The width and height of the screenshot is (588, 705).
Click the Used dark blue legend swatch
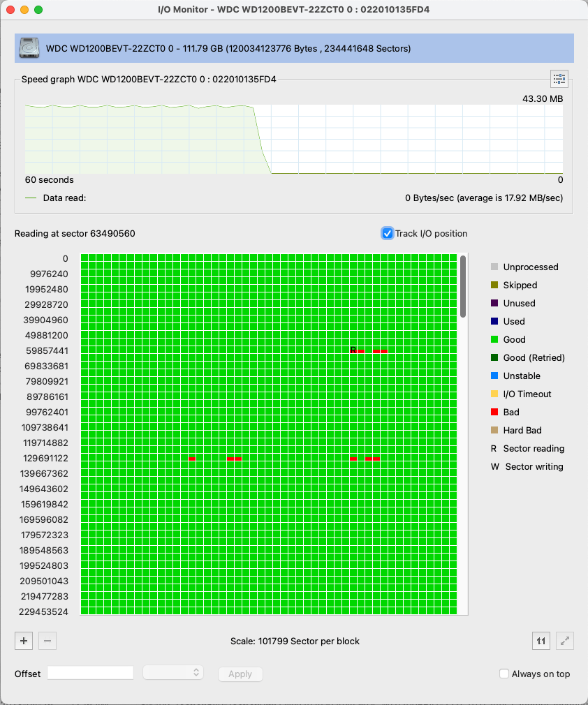click(x=494, y=321)
